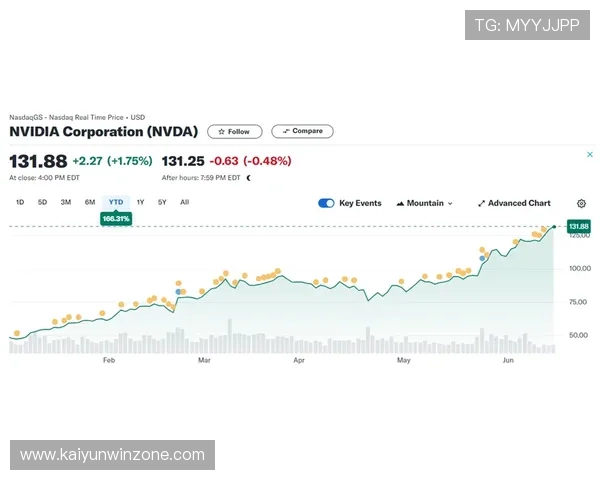Click the Mar label on the time axis
The width and height of the screenshot is (600, 480).
pyautogui.click(x=204, y=360)
